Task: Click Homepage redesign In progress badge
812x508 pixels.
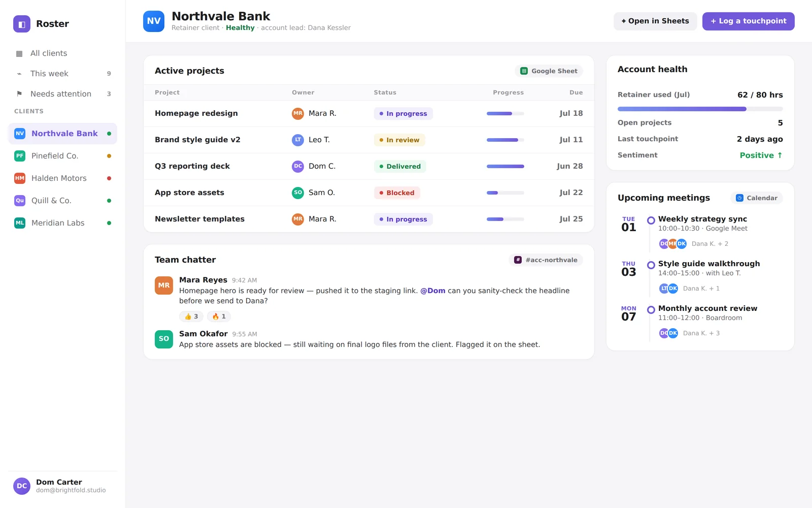Action: coord(403,114)
